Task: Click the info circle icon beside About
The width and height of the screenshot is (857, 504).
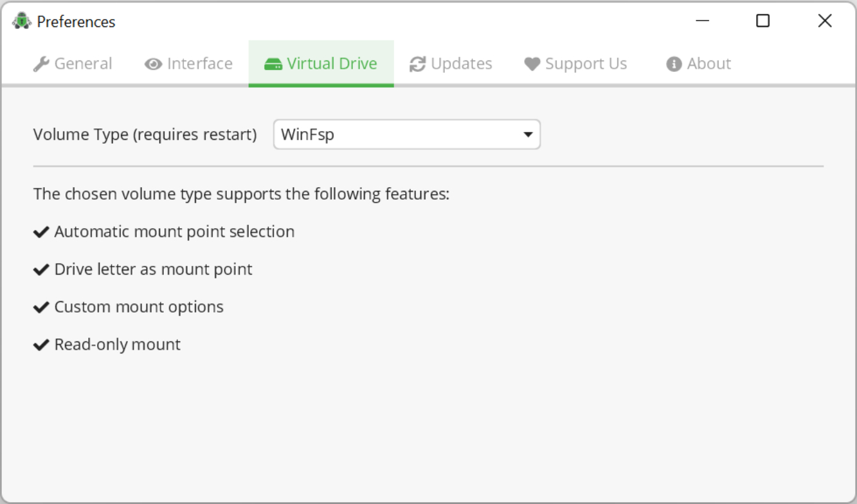Action: 674,64
